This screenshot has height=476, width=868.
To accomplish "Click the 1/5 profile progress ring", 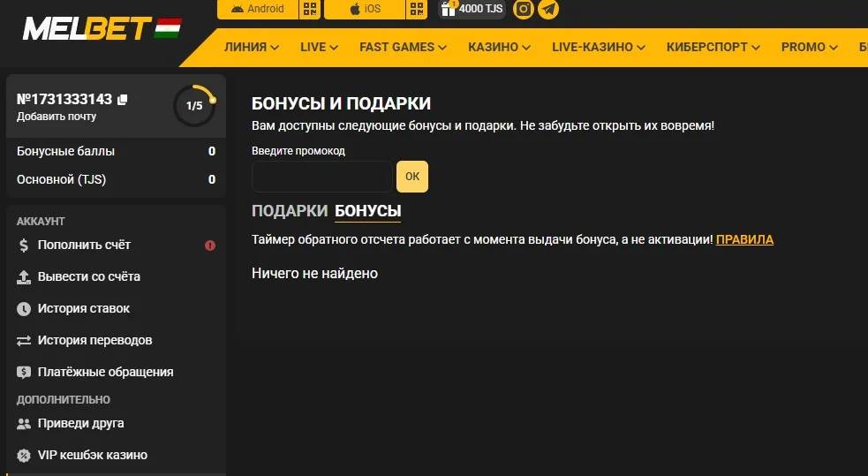I will coord(194,105).
